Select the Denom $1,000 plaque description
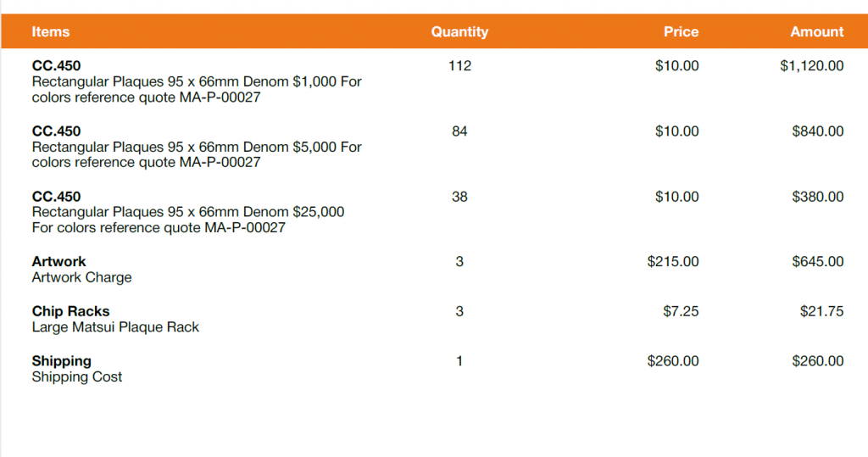This screenshot has height=457, width=868. (197, 90)
